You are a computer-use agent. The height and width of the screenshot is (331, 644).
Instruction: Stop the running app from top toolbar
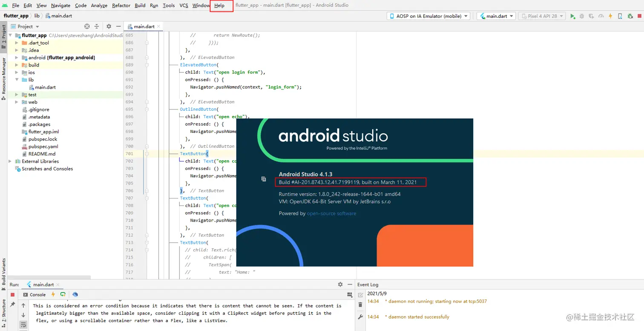tap(639, 16)
